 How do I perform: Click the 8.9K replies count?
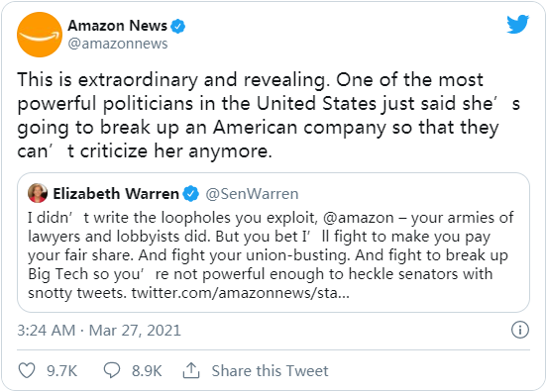pos(147,371)
